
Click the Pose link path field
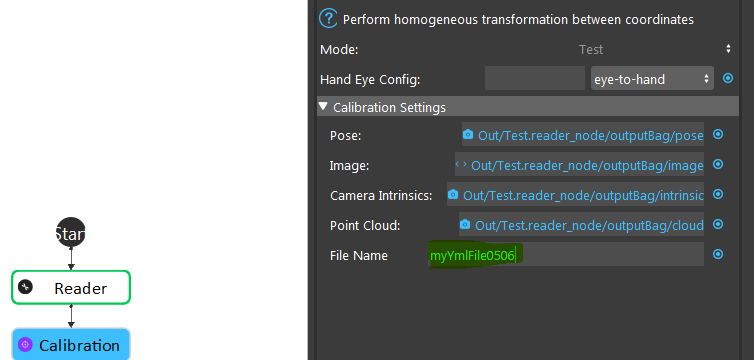(583, 135)
